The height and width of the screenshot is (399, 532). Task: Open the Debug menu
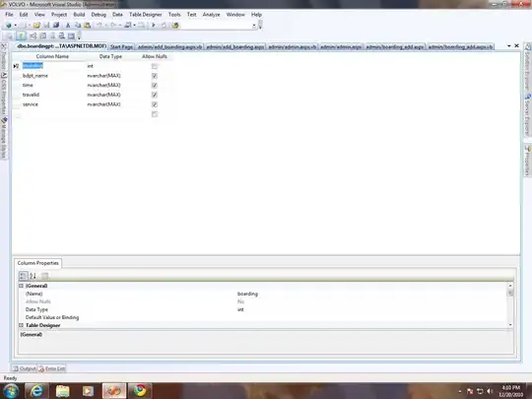click(x=99, y=15)
